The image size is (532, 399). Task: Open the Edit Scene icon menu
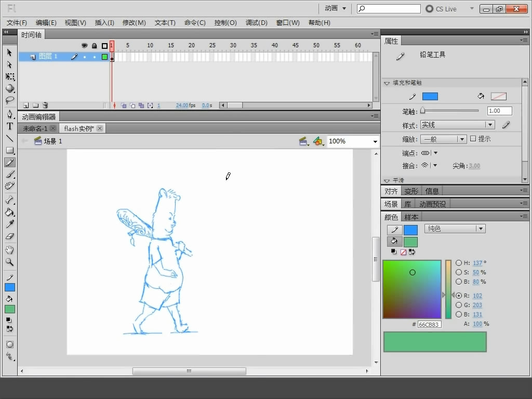303,141
